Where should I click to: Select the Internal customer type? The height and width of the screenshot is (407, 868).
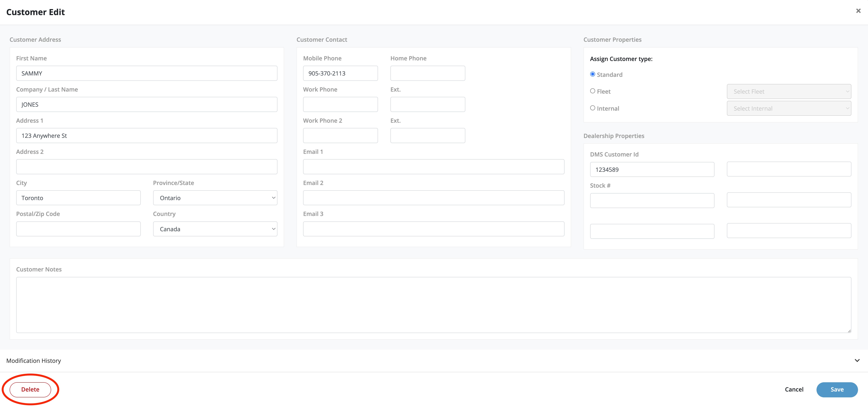(592, 108)
